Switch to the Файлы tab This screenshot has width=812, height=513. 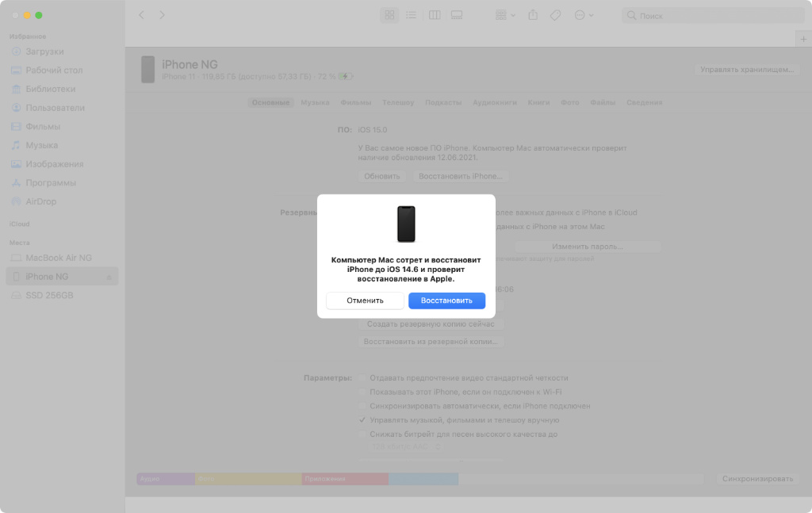pyautogui.click(x=603, y=102)
